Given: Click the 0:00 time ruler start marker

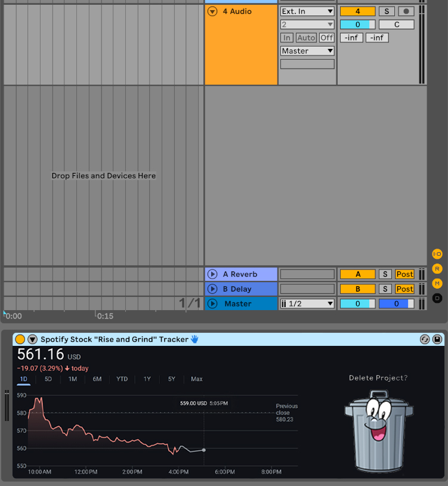Looking at the screenshot, I should pos(13,316).
